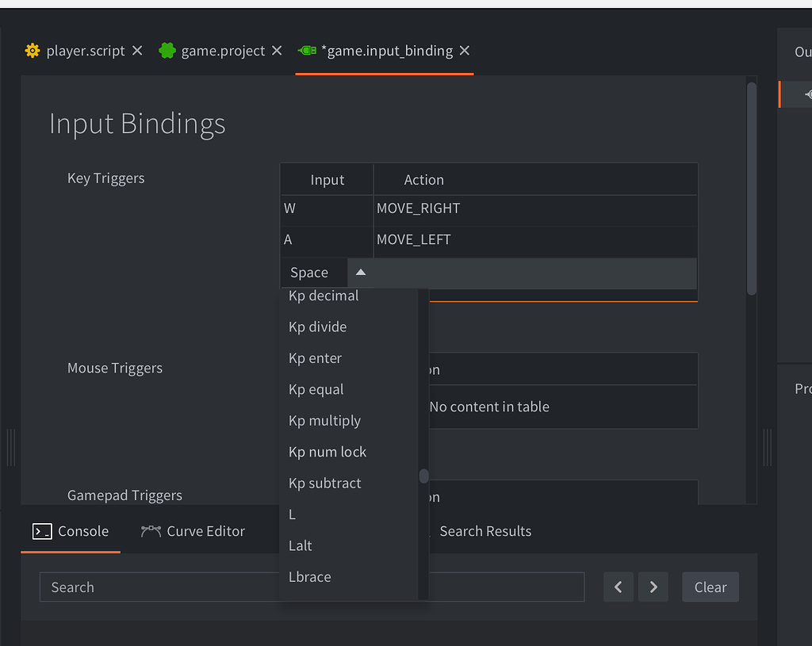Image resolution: width=812 pixels, height=646 pixels.
Task: Switch to the Search Results tab
Action: (485, 531)
